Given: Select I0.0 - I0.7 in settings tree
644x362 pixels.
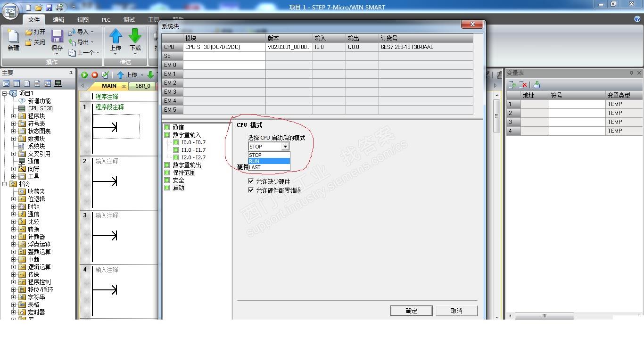Looking at the screenshot, I should pyautogui.click(x=193, y=142).
